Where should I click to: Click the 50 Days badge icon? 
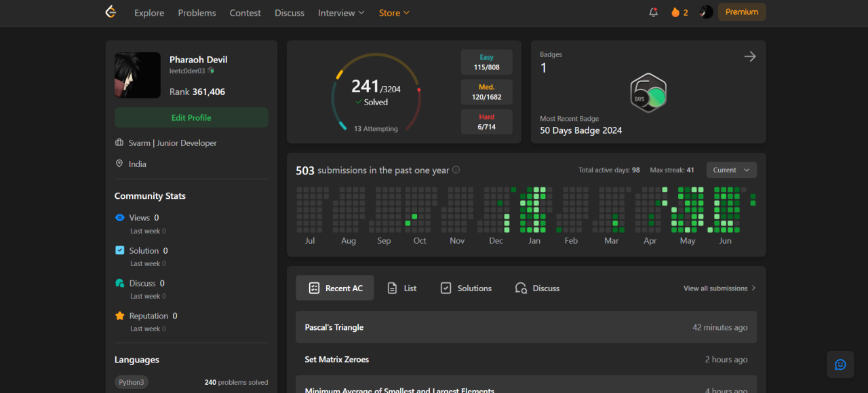tap(648, 93)
